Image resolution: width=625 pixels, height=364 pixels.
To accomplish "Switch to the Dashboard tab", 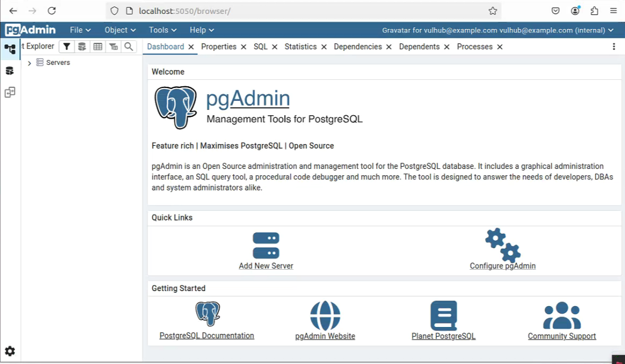I will click(x=166, y=47).
